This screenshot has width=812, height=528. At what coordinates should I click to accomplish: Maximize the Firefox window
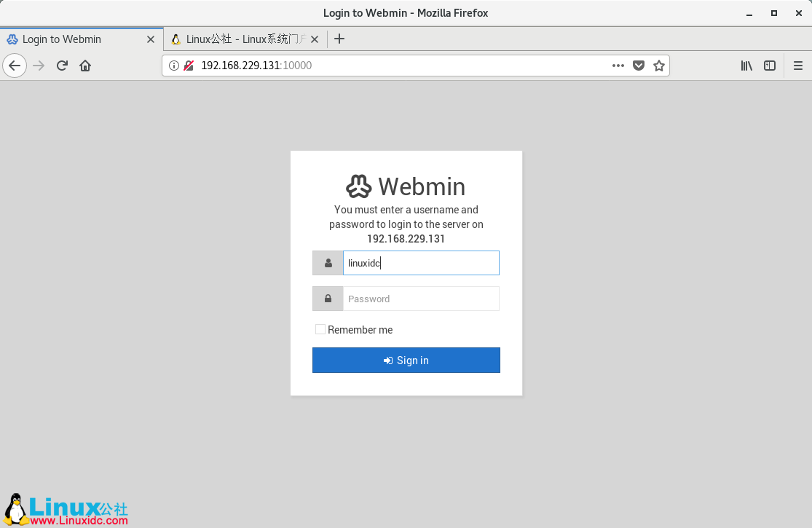click(x=773, y=13)
